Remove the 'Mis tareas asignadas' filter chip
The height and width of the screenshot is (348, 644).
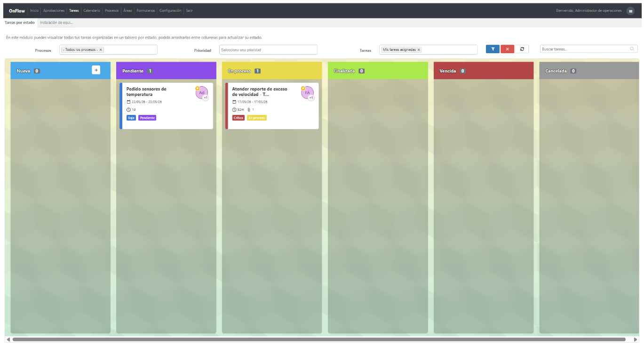coord(419,49)
